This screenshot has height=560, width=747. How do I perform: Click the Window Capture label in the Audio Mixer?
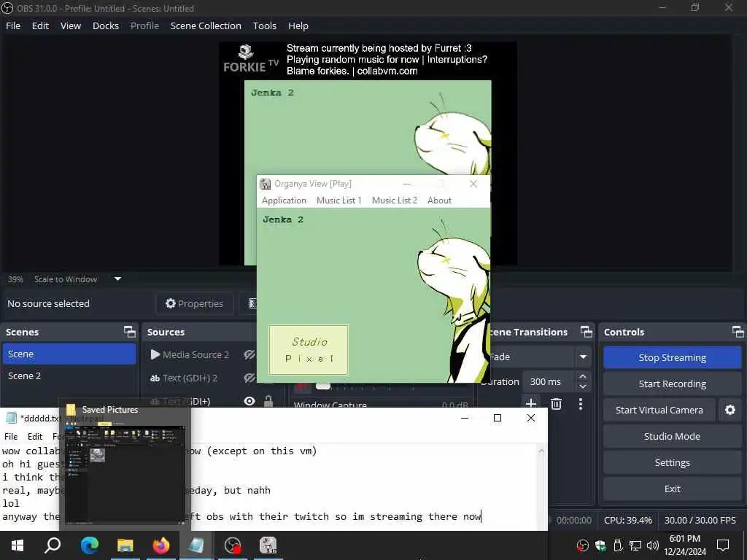click(330, 405)
